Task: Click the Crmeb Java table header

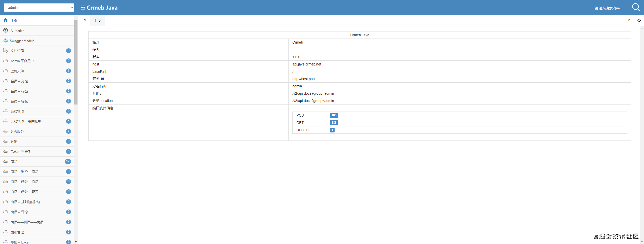Action: [360, 35]
